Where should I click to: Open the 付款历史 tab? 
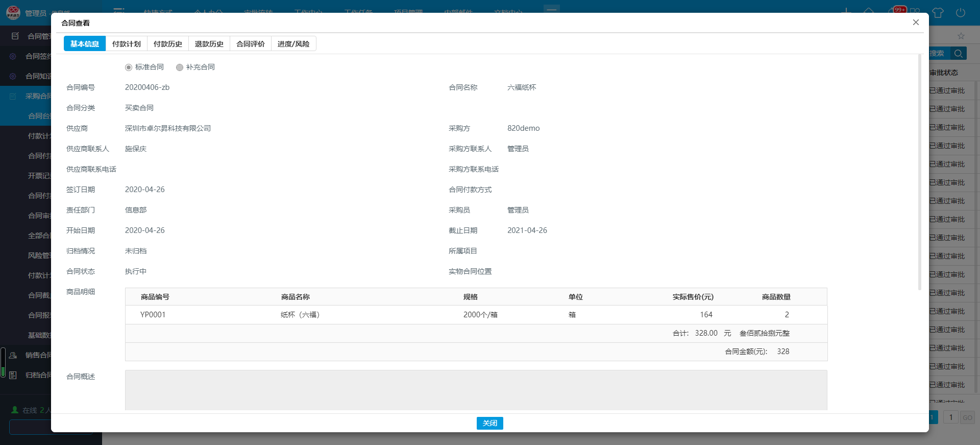(x=167, y=44)
